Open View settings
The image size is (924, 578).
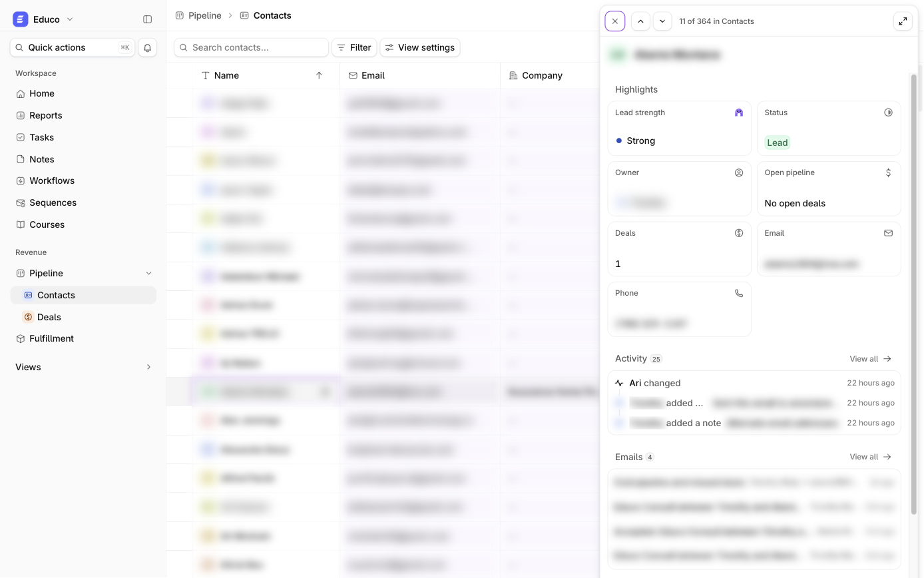tap(420, 47)
